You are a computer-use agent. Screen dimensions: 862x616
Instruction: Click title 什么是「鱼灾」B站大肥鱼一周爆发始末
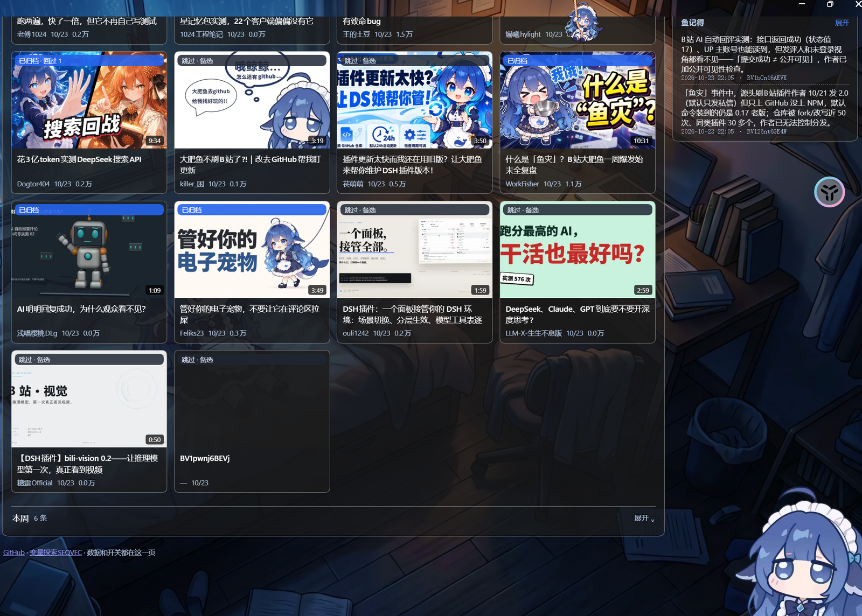(574, 165)
